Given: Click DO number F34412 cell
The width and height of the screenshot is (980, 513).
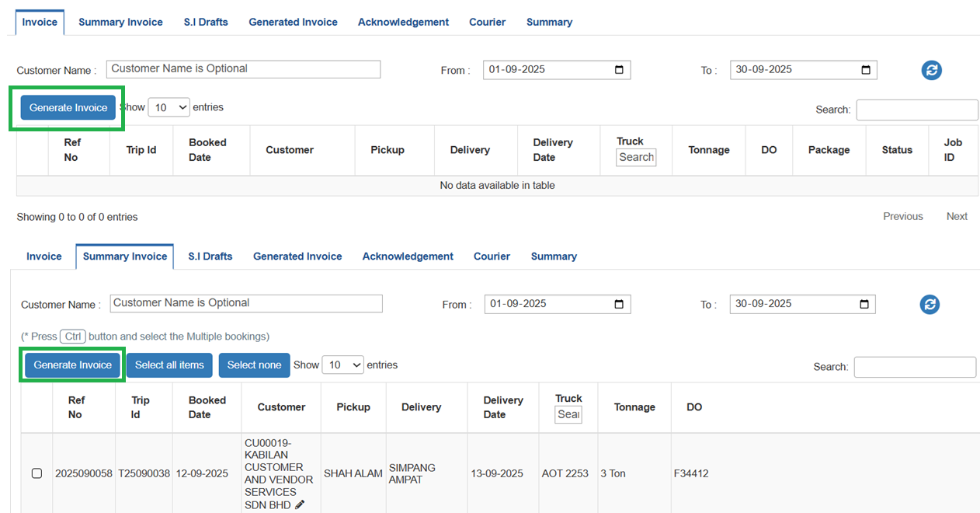Looking at the screenshot, I should pyautogui.click(x=691, y=473).
